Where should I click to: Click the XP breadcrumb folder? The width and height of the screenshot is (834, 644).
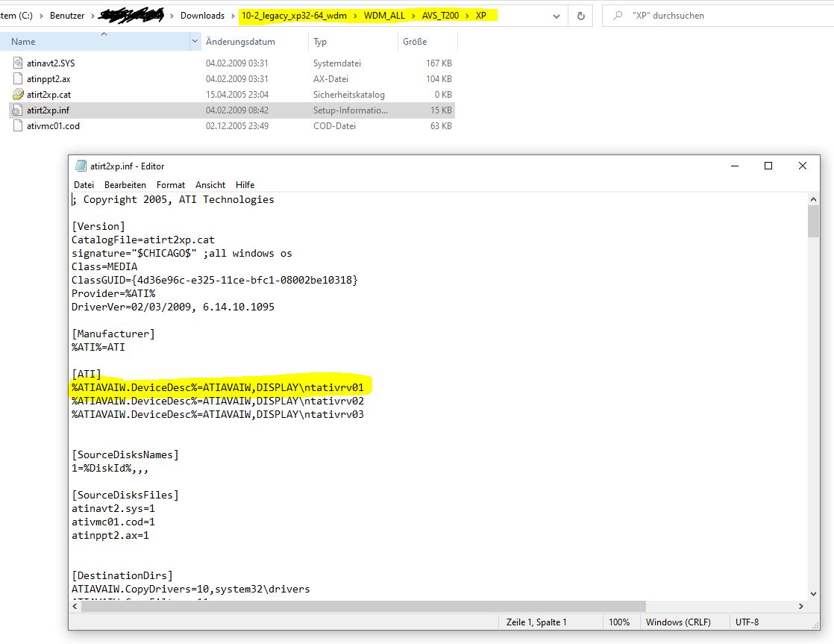(481, 16)
